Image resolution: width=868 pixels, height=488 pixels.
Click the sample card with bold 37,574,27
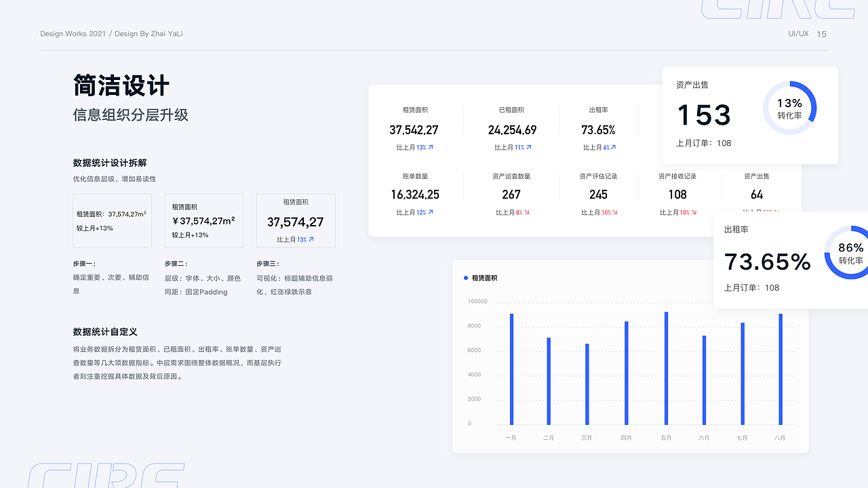pos(296,220)
